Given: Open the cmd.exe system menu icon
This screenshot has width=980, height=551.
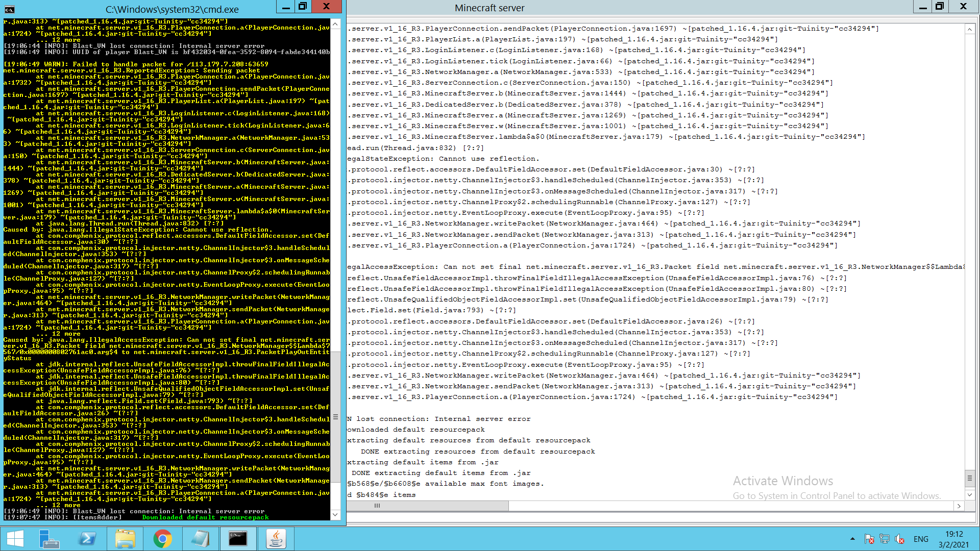Looking at the screenshot, I should pyautogui.click(x=10, y=9).
